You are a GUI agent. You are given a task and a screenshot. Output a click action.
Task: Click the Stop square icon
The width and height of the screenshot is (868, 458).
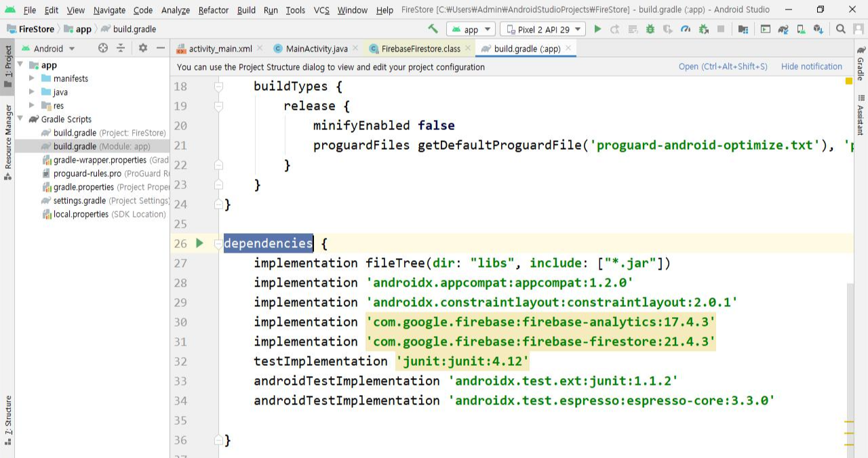[x=721, y=29]
